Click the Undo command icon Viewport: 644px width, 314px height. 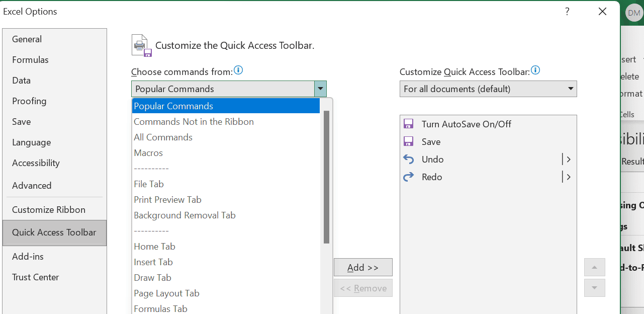[408, 159]
